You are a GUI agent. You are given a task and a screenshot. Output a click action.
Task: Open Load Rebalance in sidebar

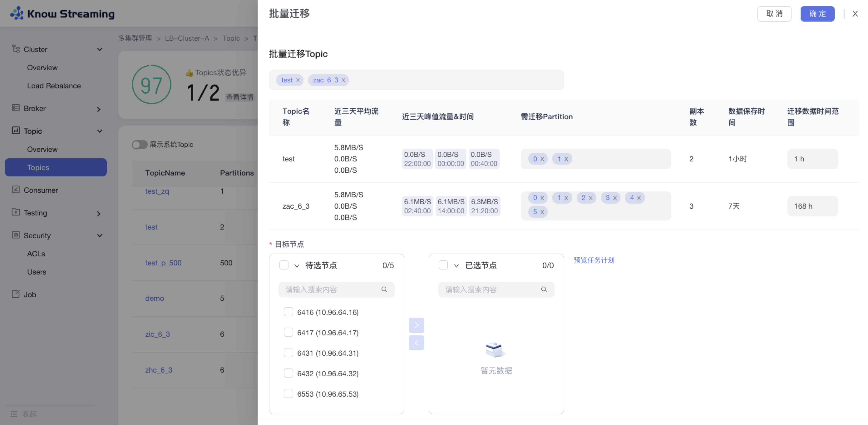[54, 86]
